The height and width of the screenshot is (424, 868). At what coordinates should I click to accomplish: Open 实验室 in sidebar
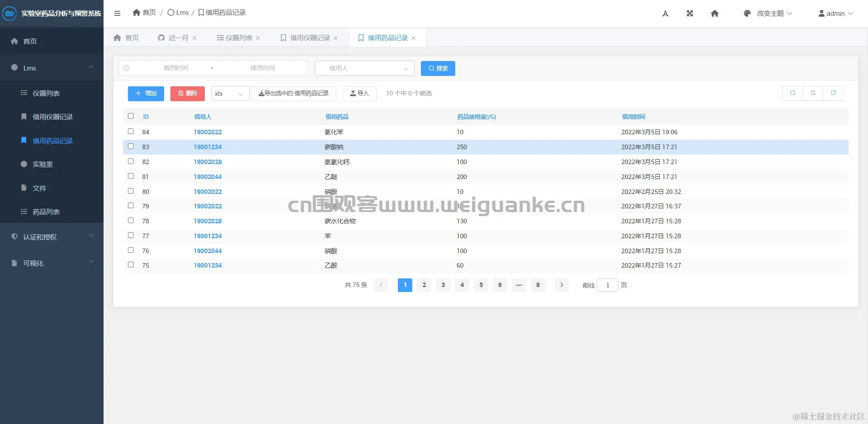(x=52, y=164)
